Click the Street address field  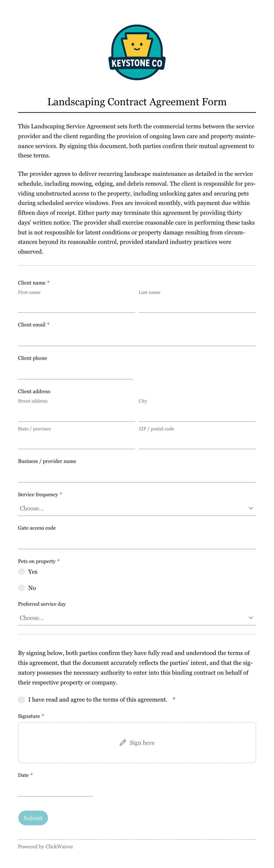[x=76, y=414]
